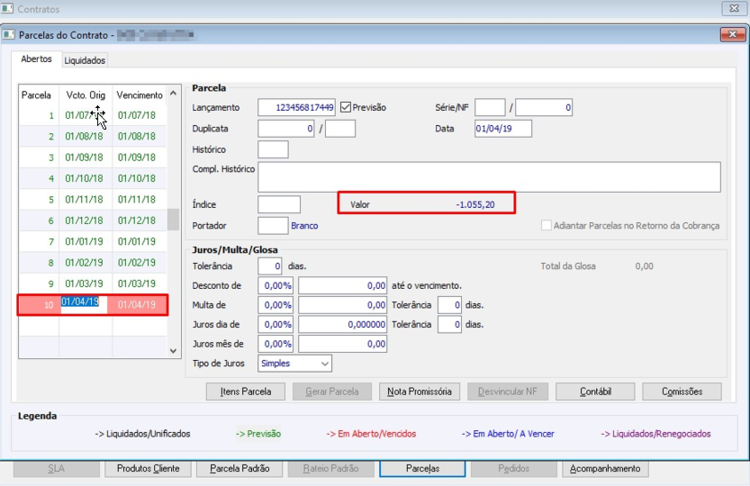Click the Data field showing 01/04/19
Viewport: 750px width, 486px height.
coord(503,129)
